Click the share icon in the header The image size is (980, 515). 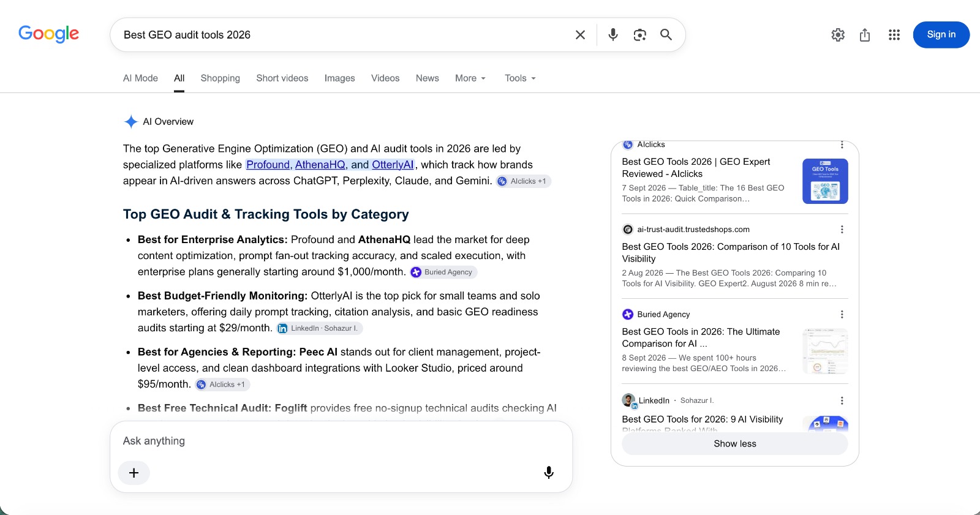point(865,35)
